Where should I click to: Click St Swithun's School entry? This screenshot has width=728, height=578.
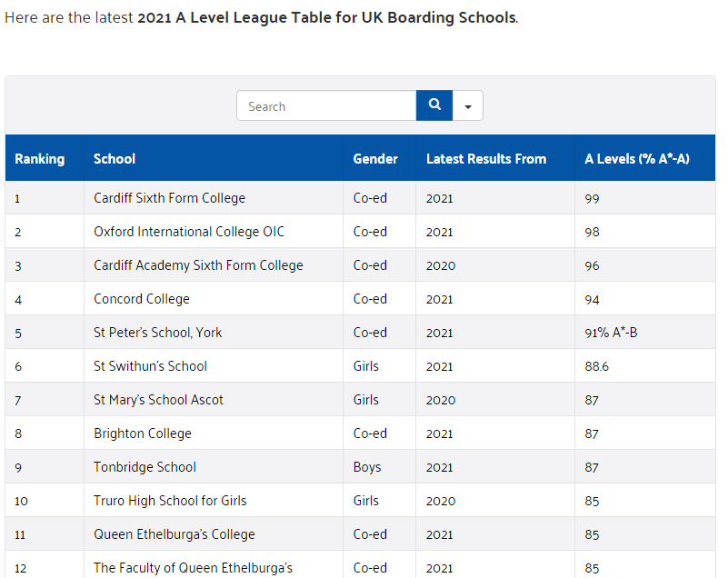pyautogui.click(x=150, y=366)
